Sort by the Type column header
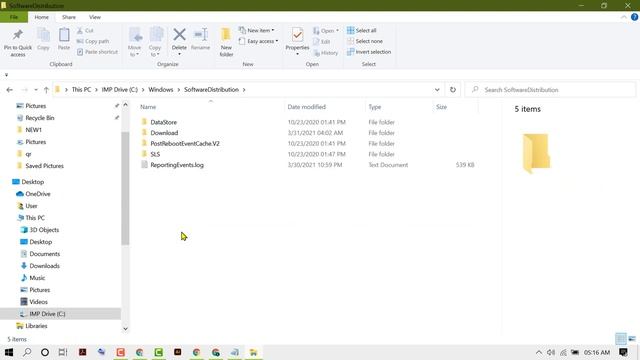 [x=375, y=107]
